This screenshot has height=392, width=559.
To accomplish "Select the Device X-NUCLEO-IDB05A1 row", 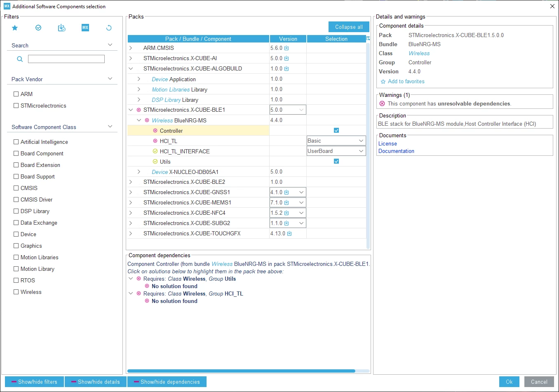I will 247,172.
